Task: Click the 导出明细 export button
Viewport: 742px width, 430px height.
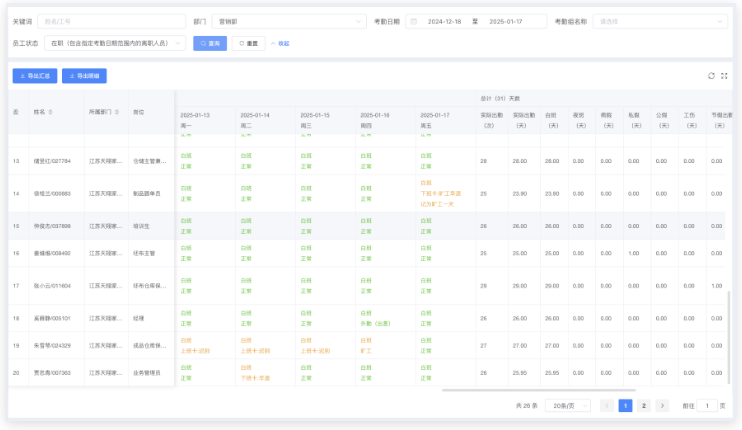Action: click(84, 76)
